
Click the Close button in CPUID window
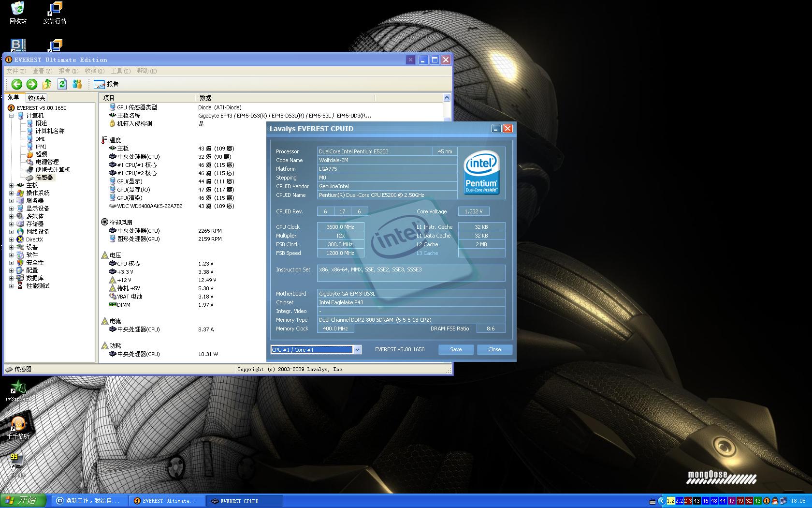[494, 349]
